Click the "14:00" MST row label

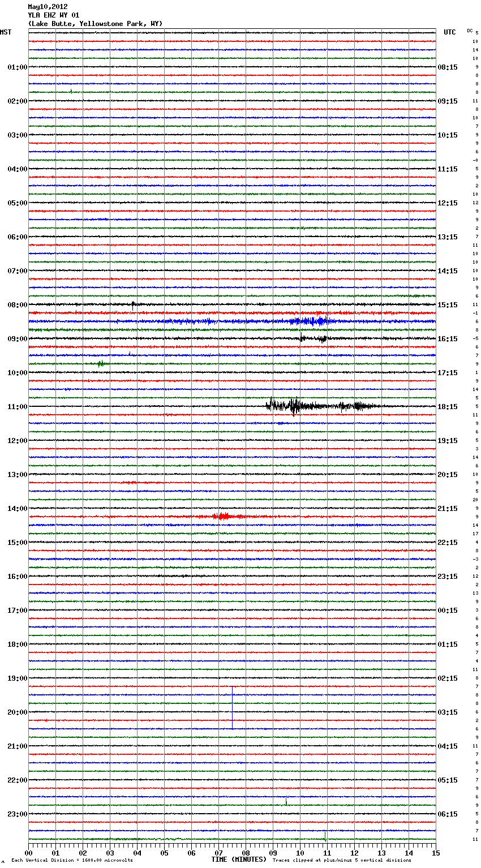click(x=18, y=509)
